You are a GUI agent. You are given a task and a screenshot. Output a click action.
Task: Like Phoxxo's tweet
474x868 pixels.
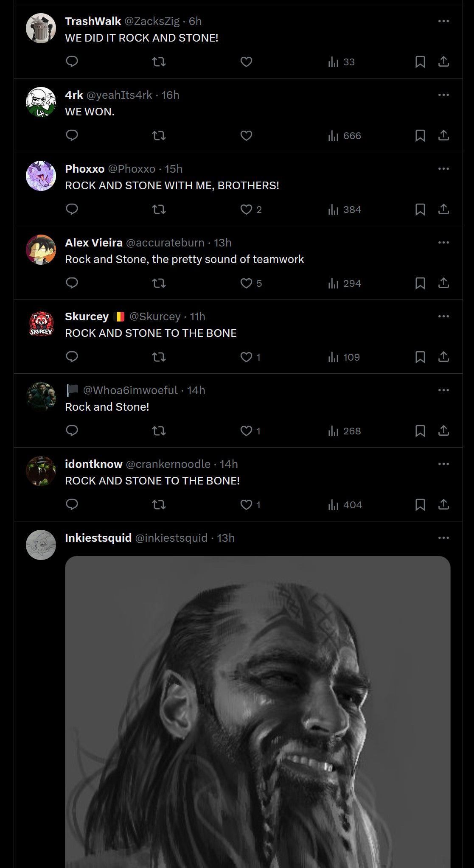(x=247, y=210)
